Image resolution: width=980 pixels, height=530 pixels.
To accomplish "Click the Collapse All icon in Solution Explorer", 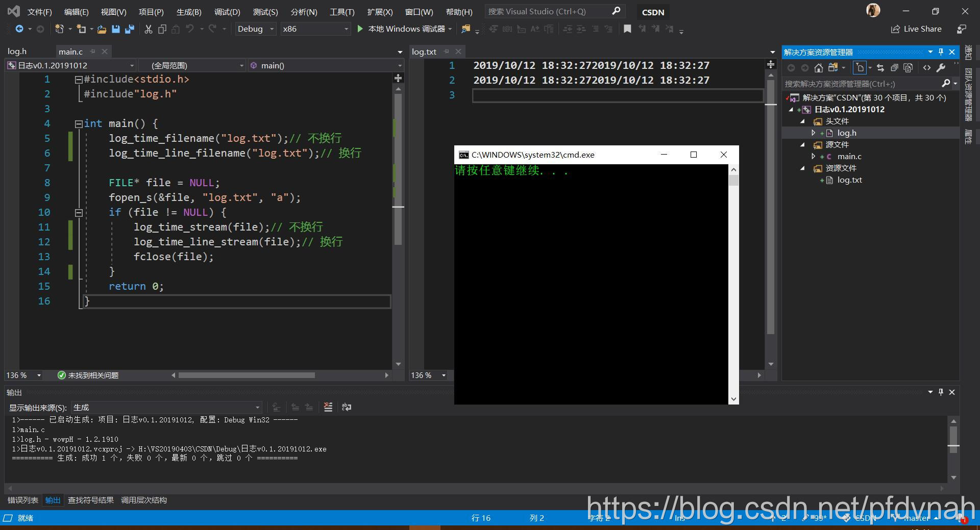I will point(894,68).
